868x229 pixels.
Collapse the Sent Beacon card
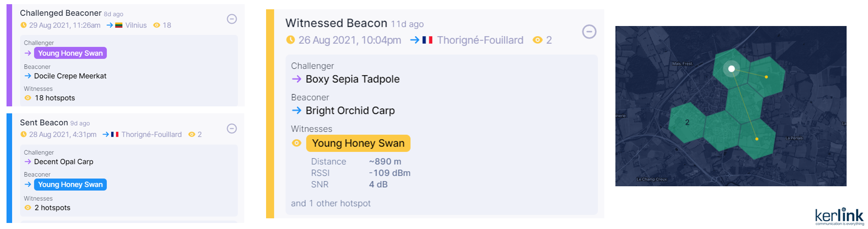pyautogui.click(x=232, y=129)
